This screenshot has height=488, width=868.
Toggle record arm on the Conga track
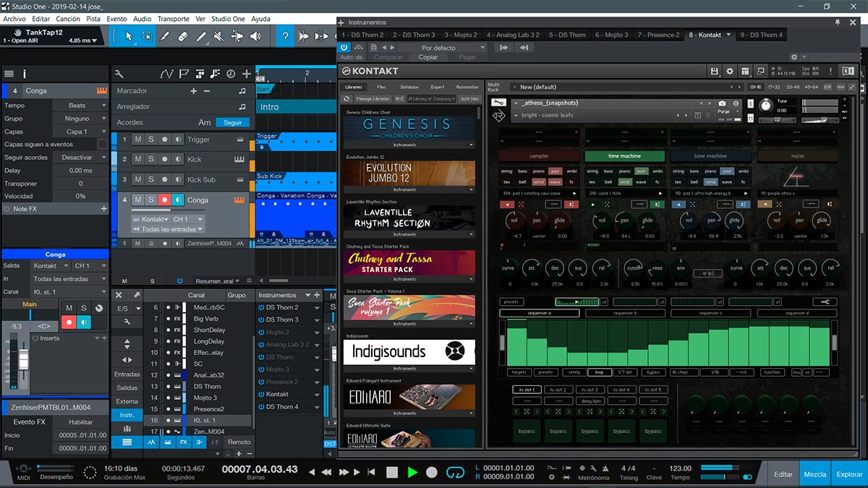click(164, 200)
